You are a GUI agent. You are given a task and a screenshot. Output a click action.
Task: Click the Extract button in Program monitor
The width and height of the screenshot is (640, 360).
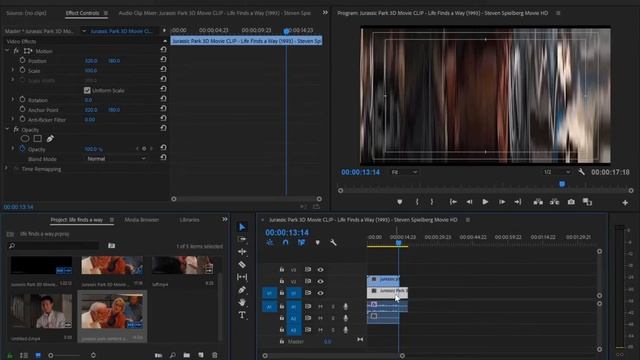[554, 202]
